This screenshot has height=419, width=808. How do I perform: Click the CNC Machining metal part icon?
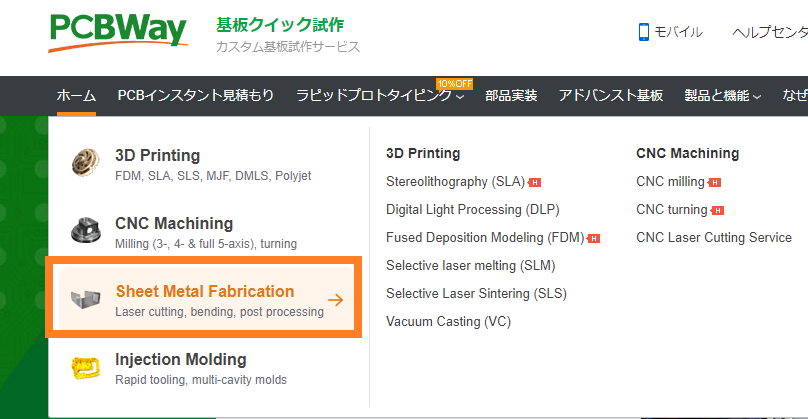point(86,232)
